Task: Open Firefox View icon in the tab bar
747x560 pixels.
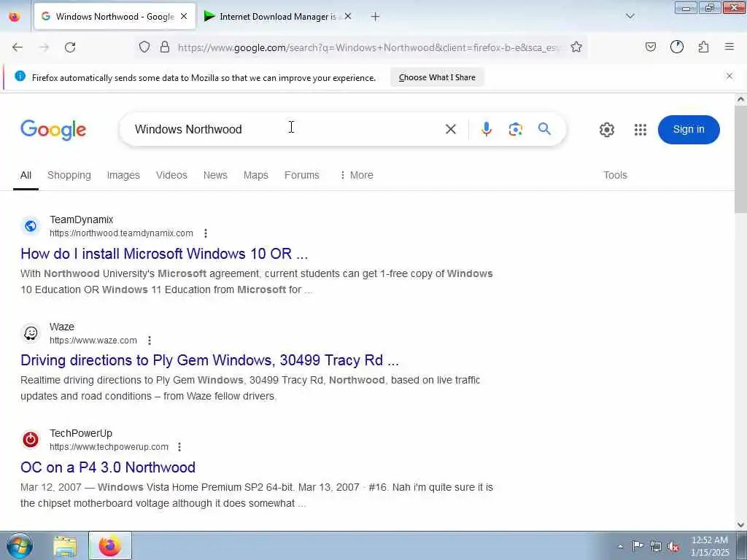Action: [x=15, y=17]
